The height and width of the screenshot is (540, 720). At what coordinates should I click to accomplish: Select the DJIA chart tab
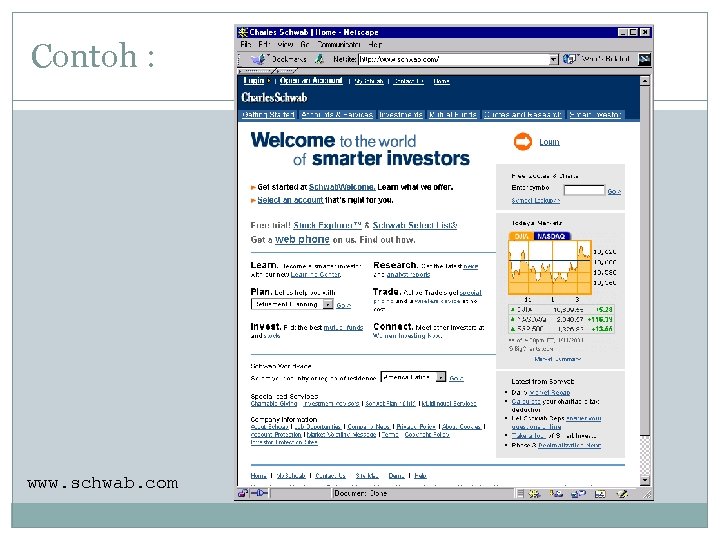521,236
